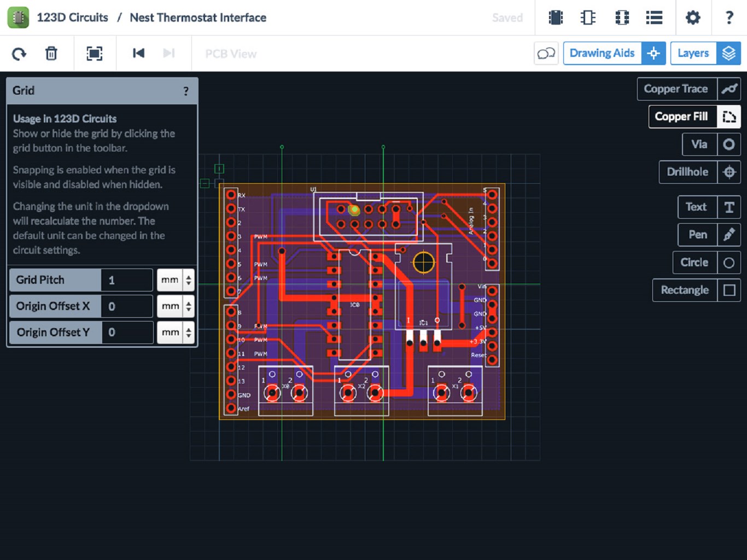Click the Copper Trace label button
747x560 pixels.
pyautogui.click(x=677, y=89)
